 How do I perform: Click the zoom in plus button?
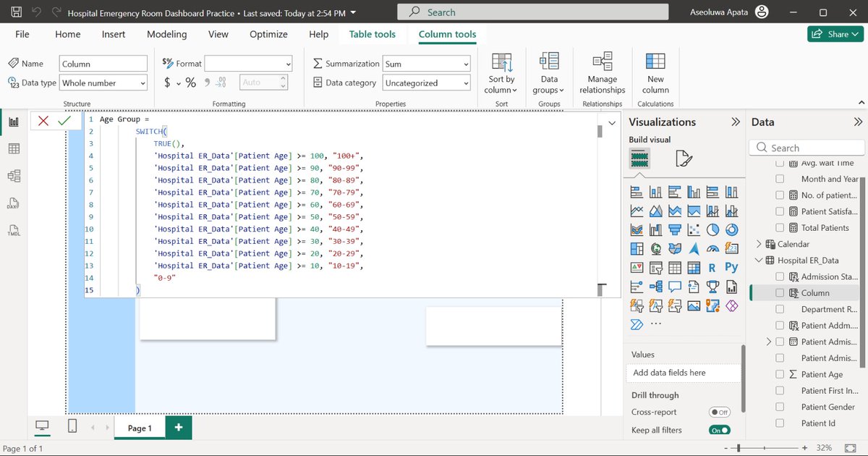pos(804,448)
